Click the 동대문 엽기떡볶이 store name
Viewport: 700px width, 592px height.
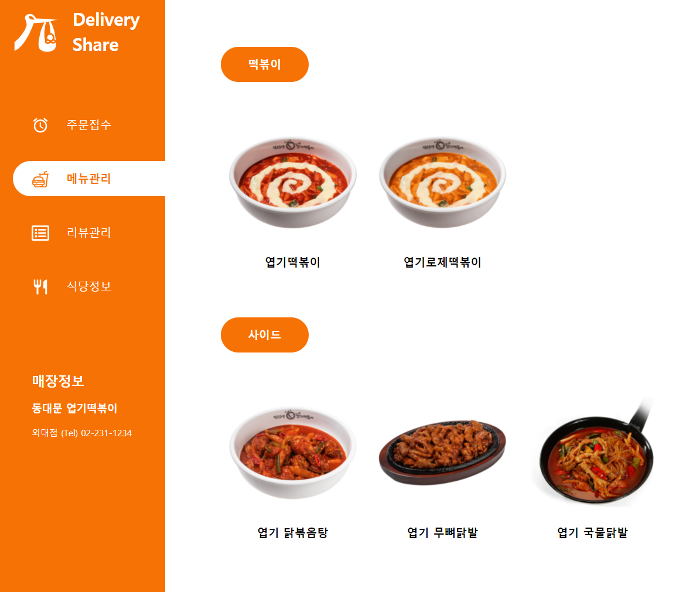tap(74, 408)
